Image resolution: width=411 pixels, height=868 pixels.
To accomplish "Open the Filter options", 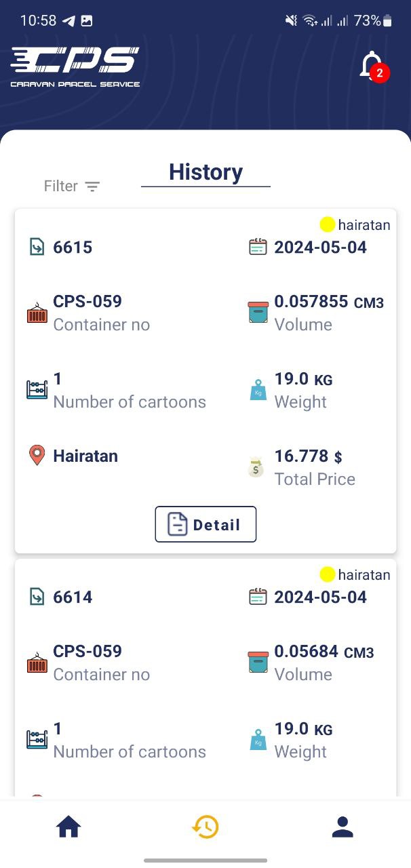I will coord(72,186).
